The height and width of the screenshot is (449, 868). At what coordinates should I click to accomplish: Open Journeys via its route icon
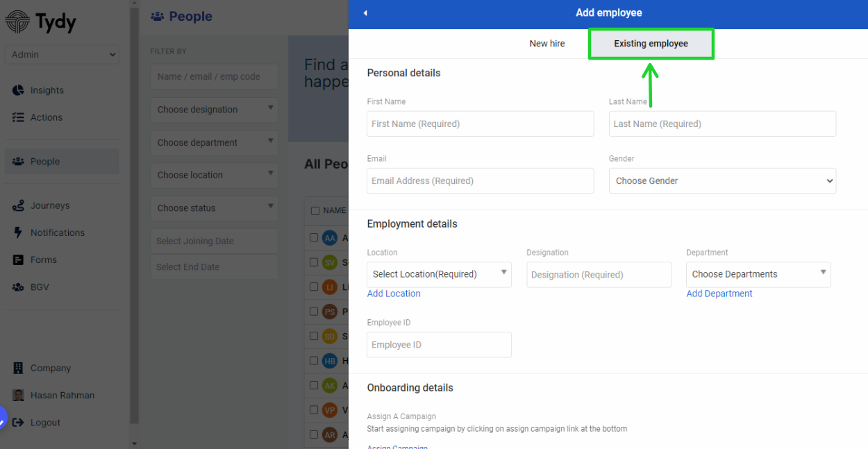pos(18,205)
